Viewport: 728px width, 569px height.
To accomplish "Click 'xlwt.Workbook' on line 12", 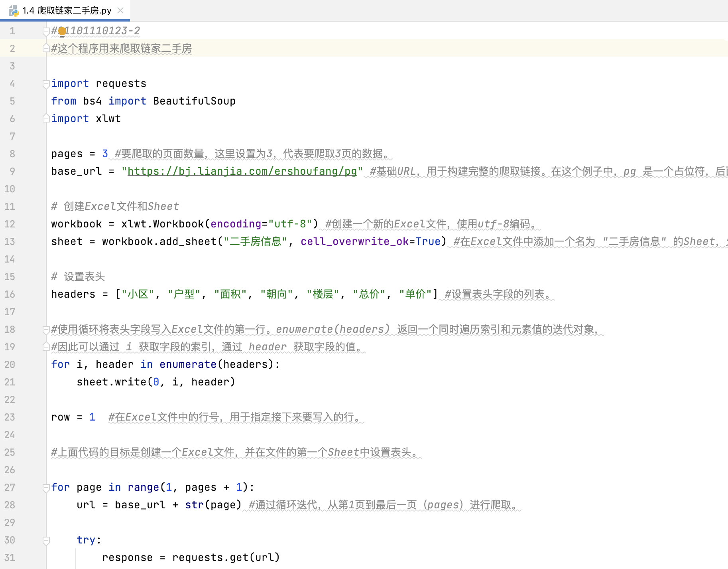I will (163, 224).
